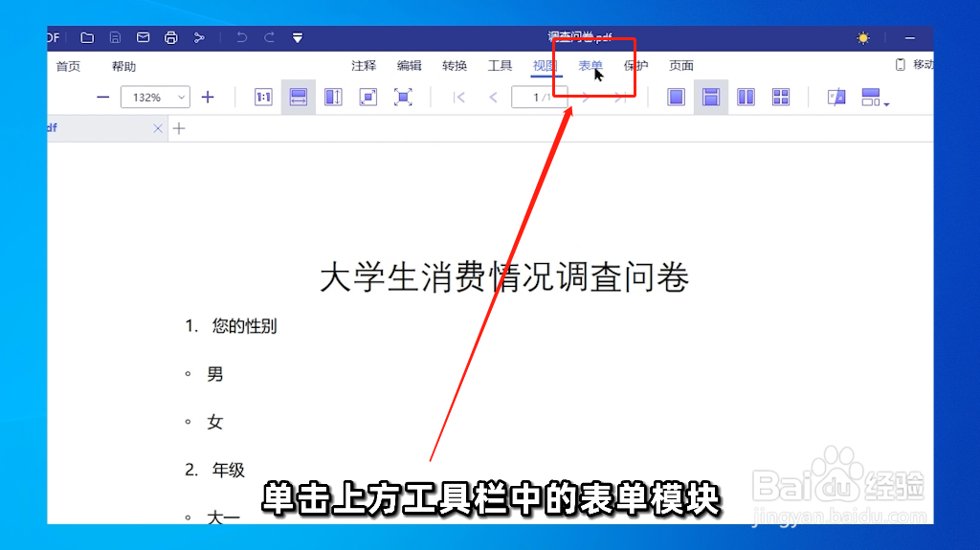980x550 pixels.
Task: Close the open PDF document tab
Action: [x=158, y=128]
